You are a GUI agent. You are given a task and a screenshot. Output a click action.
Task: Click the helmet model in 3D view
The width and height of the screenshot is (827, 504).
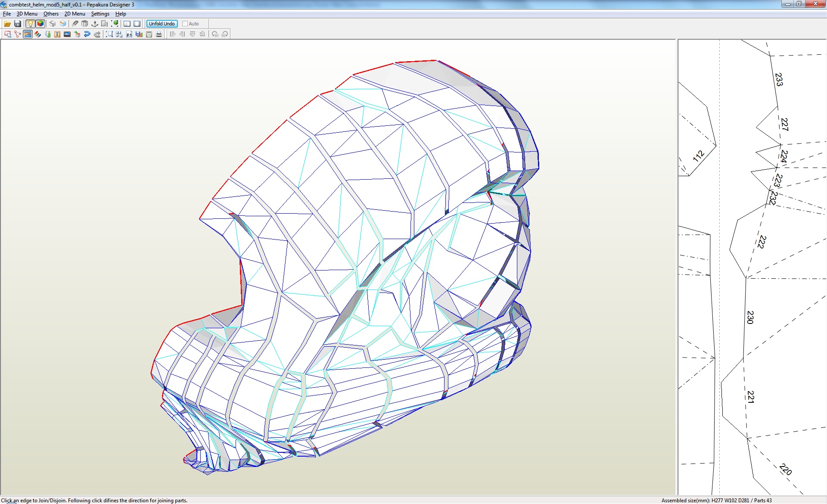345,267
